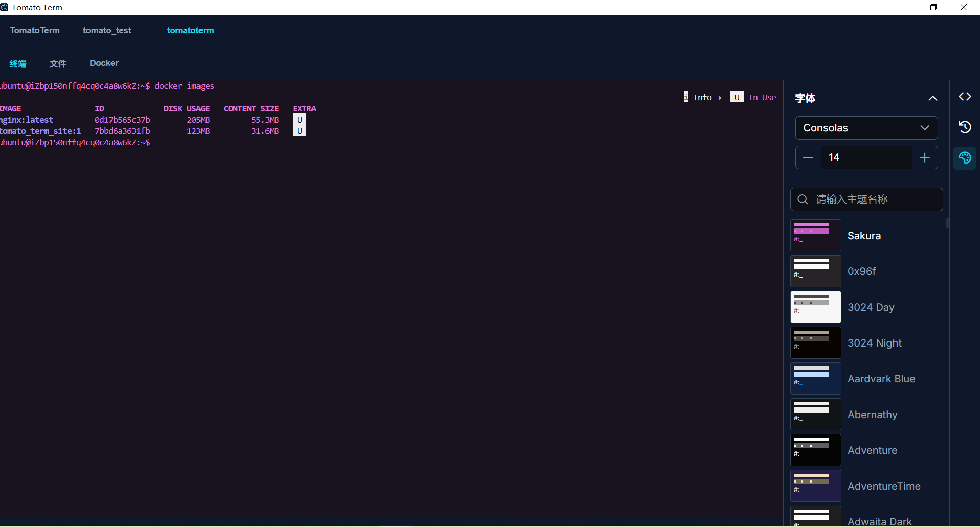Collapse the 字体 font section
The width and height of the screenshot is (980, 527).
(x=932, y=98)
